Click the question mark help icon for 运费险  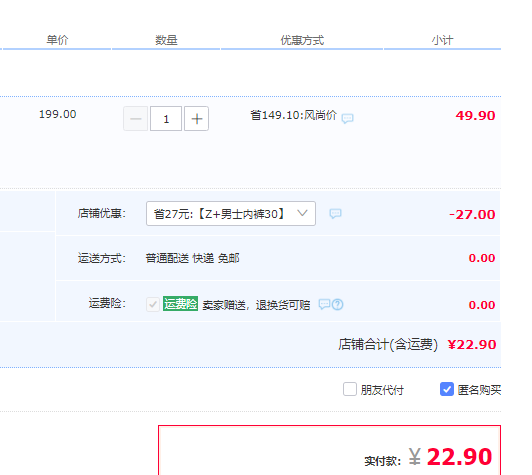(338, 305)
